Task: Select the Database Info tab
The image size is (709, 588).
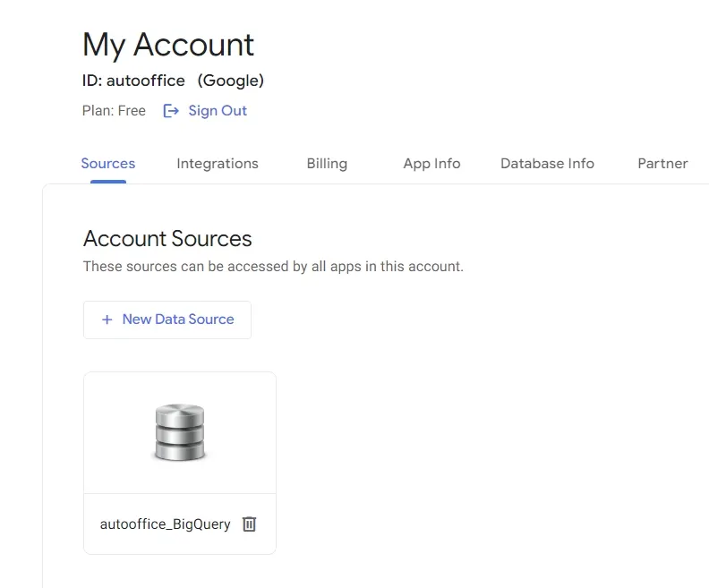Action: pos(547,164)
